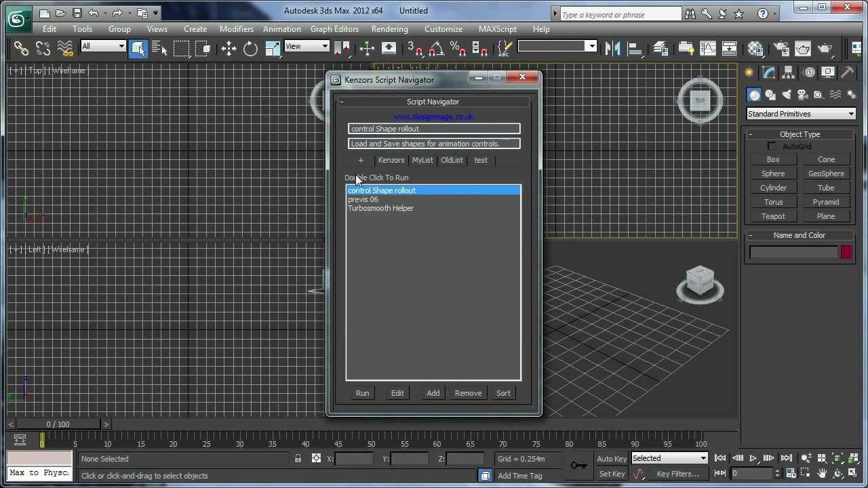Click the Remove button
868x488 pixels.
coord(468,393)
